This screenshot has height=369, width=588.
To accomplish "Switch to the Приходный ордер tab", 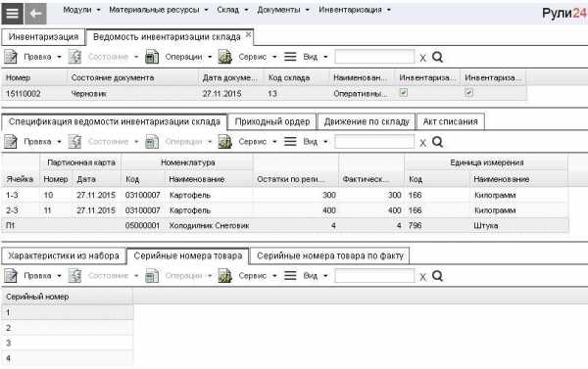I will point(272,121).
